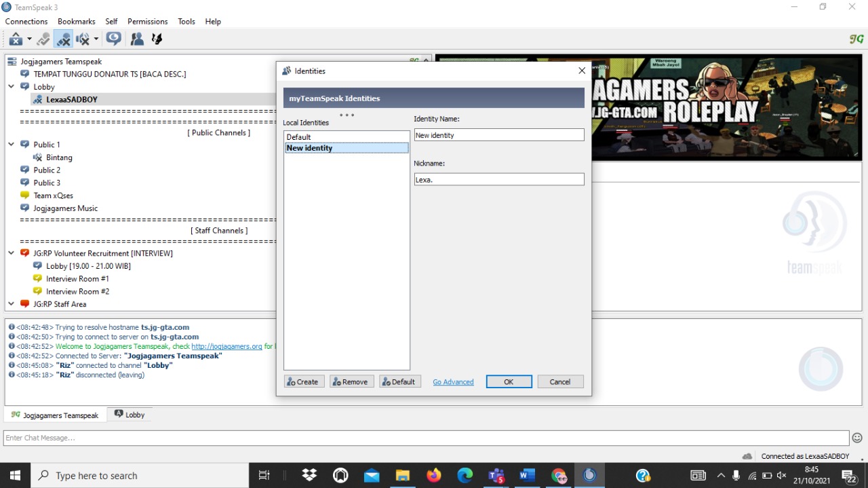Screen dimensions: 868x488
Task: Select the TEMPAT TUNGGU DONATUR TS channel
Action: 110,74
